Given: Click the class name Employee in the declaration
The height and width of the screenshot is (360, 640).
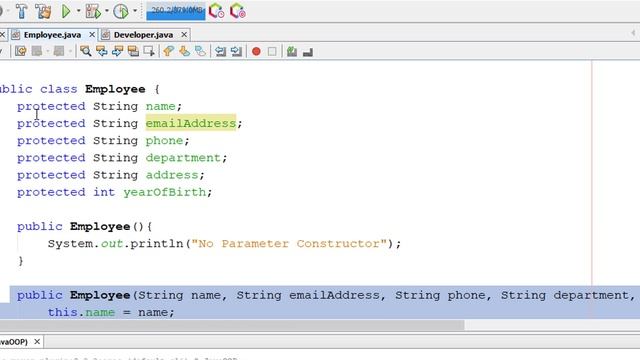Looking at the screenshot, I should 115,89.
